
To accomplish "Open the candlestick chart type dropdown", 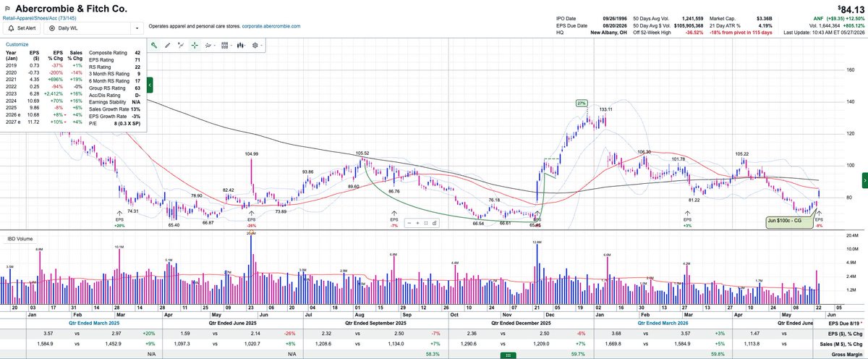I will 242,44.
